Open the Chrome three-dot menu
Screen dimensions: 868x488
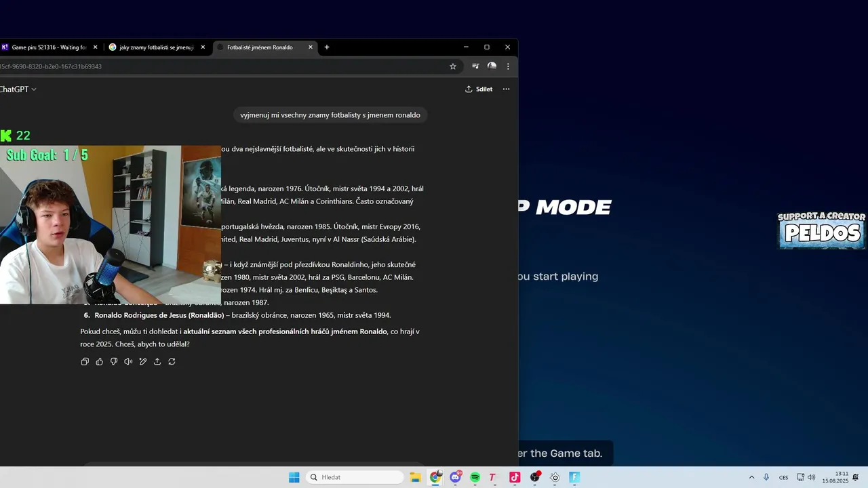[x=508, y=66]
